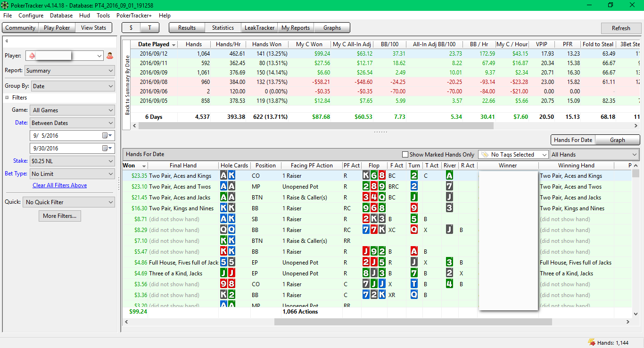Switch to Play Poker mode
Image resolution: width=644 pixels, height=348 pixels.
click(x=57, y=28)
